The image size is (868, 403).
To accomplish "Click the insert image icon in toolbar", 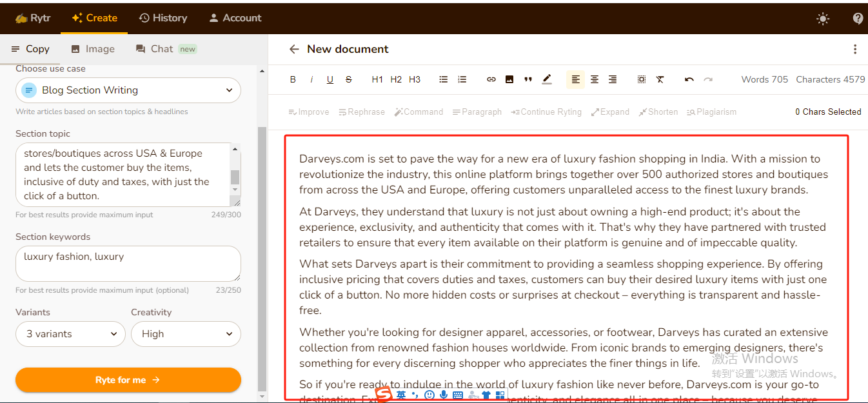I will (x=509, y=79).
